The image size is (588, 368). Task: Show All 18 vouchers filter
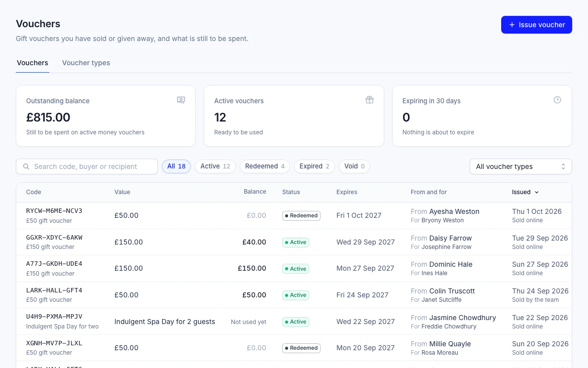pyautogui.click(x=176, y=166)
